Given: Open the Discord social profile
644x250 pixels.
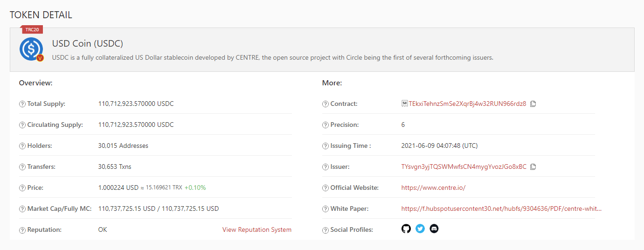Looking at the screenshot, I should point(434,229).
